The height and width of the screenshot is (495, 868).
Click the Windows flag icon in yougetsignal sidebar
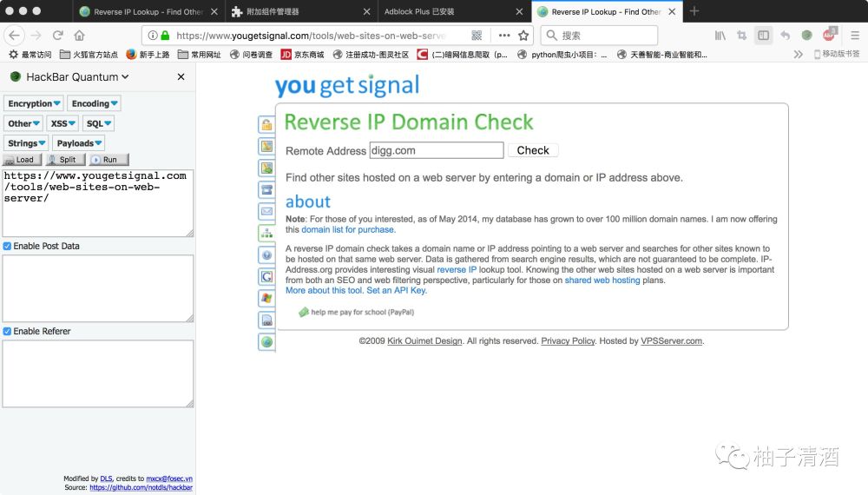(266, 298)
